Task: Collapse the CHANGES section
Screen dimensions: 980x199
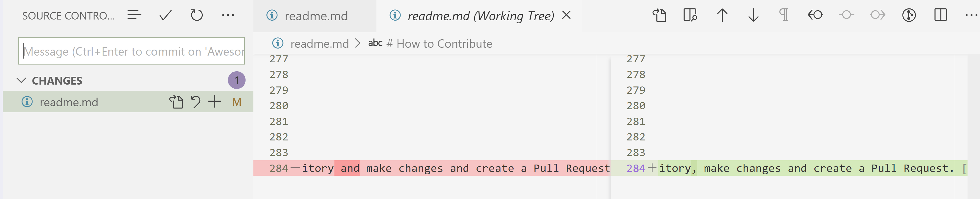Action: tap(21, 81)
